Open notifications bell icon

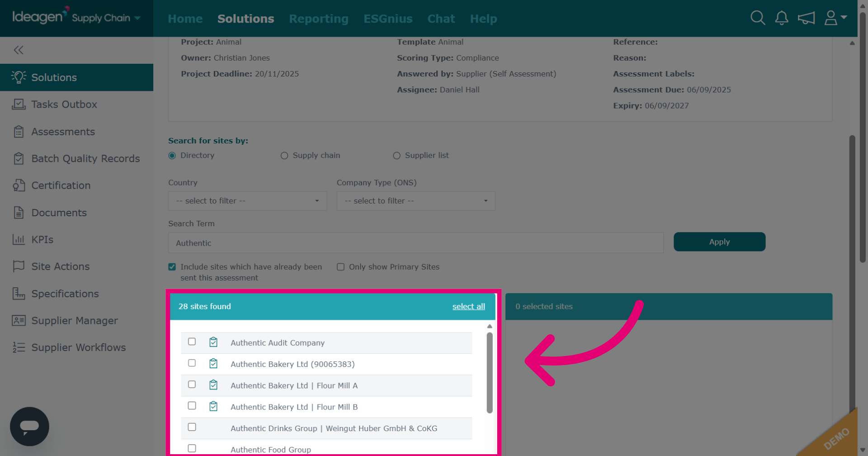(782, 18)
